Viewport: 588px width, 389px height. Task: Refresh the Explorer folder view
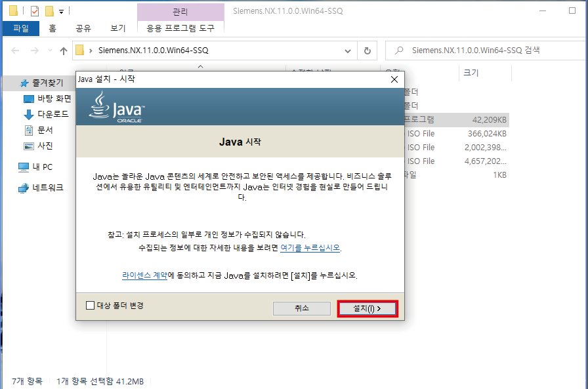(367, 51)
